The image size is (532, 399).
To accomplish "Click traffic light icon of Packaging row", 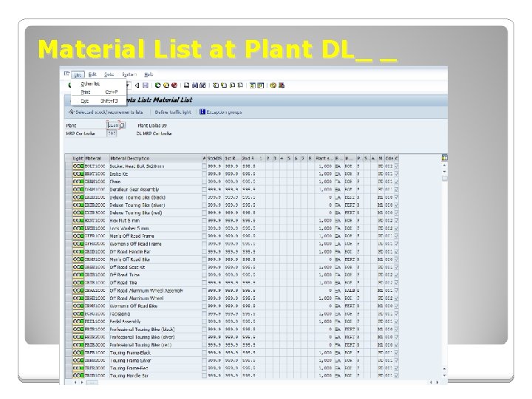I will click(x=78, y=314).
